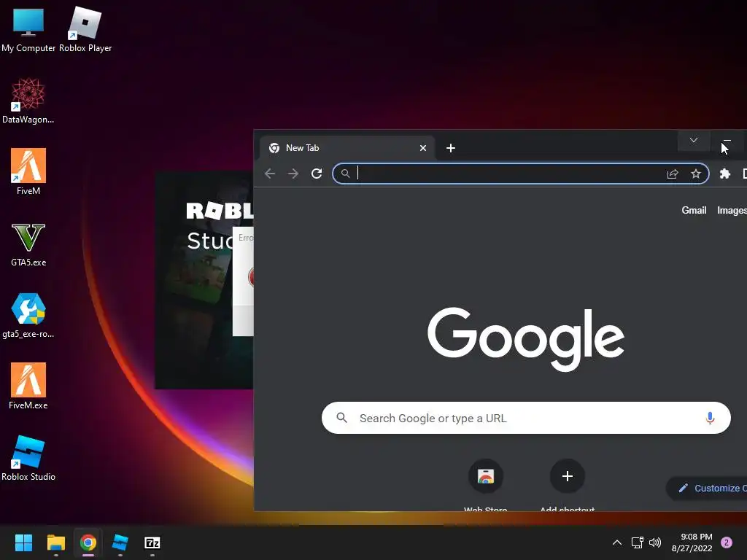
Task: Open notification center badge
Action: [727, 542]
